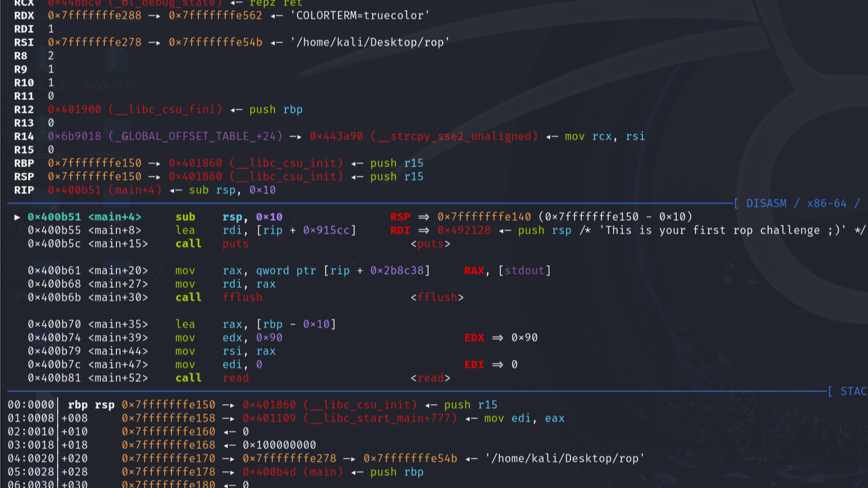Click the 'call fflush' instruction line
Screen dimensions: 868x488
coord(219,297)
